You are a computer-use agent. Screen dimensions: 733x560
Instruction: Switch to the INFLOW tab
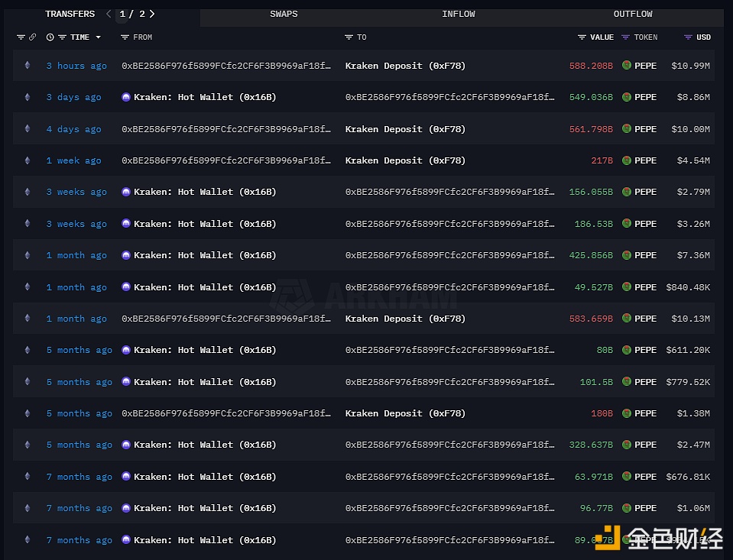pos(458,14)
